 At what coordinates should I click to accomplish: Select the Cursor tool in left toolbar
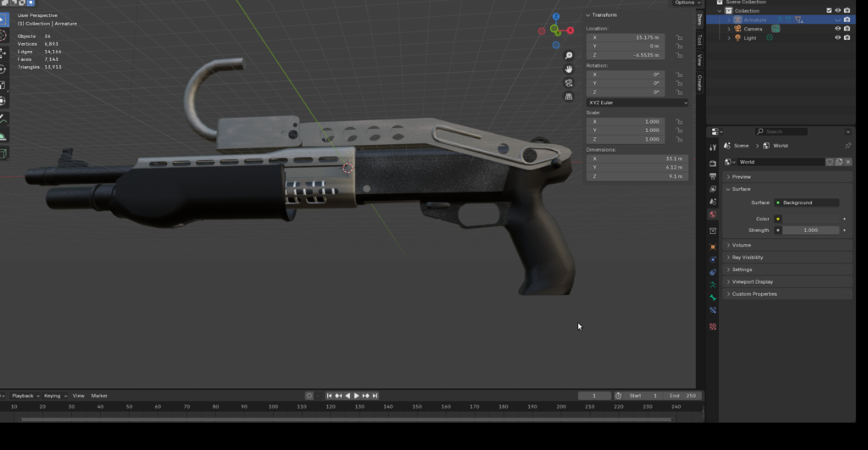click(3, 36)
